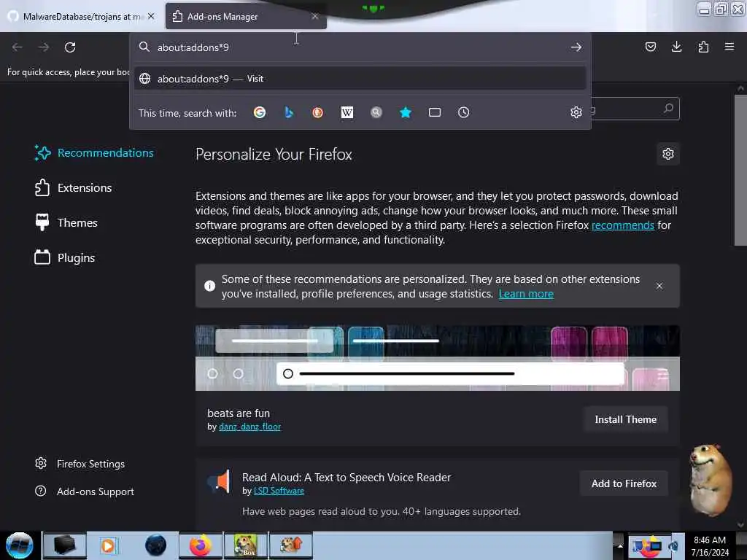Search this time with Bing

click(x=289, y=112)
